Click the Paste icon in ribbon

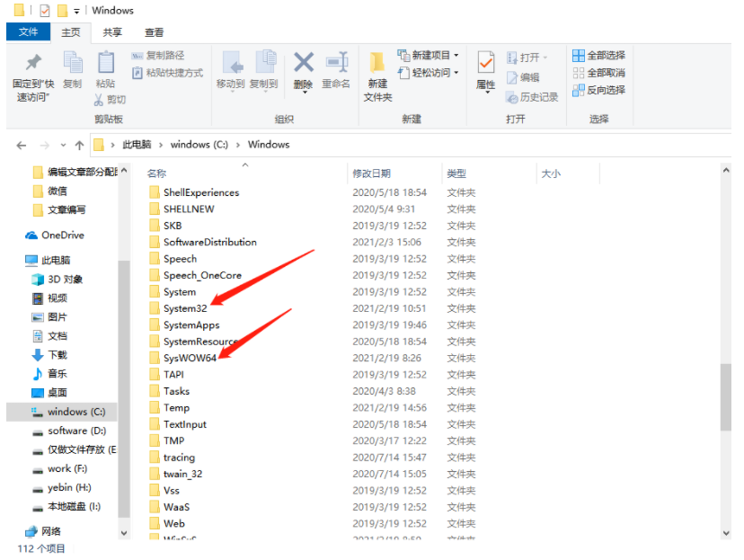coord(106,63)
